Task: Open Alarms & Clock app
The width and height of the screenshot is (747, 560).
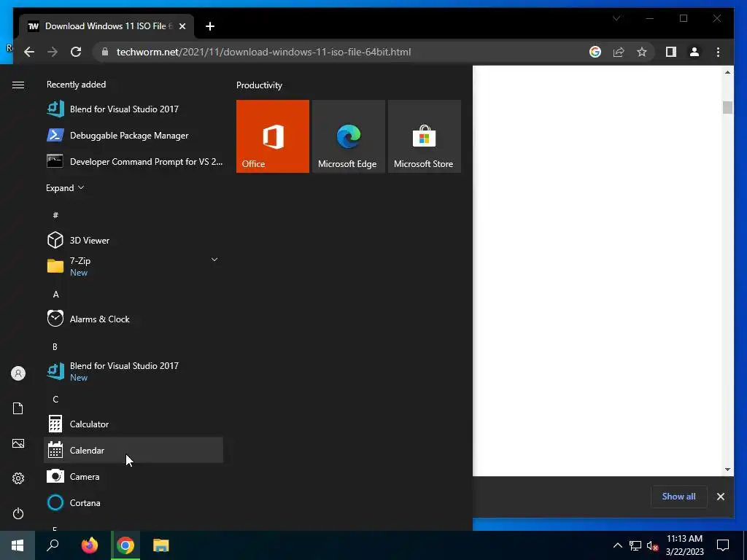Action: [133, 319]
